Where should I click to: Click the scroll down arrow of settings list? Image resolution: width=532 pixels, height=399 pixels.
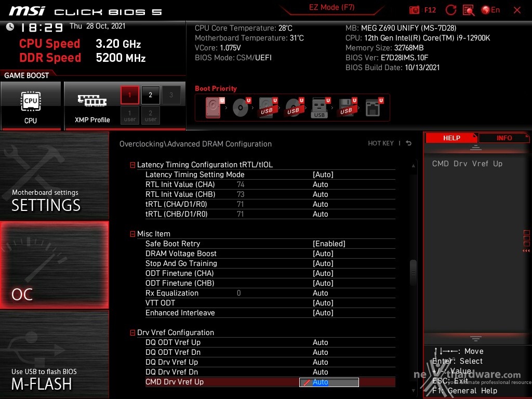413,391
